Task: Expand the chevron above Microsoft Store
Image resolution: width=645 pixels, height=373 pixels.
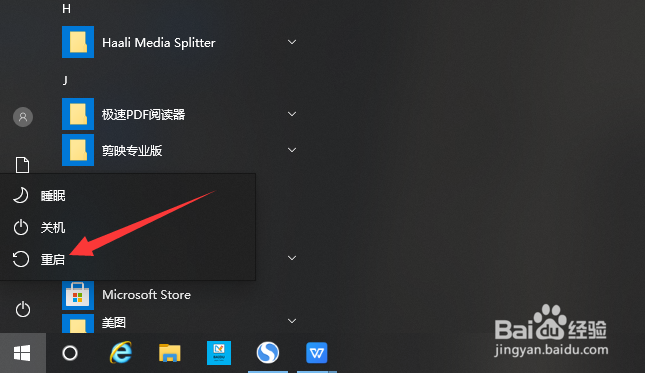Action: coord(292,258)
